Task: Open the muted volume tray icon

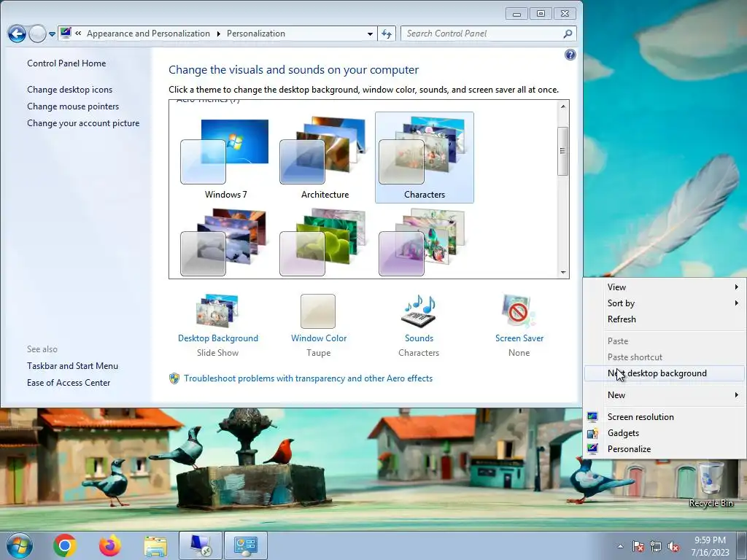Action: [x=673, y=546]
